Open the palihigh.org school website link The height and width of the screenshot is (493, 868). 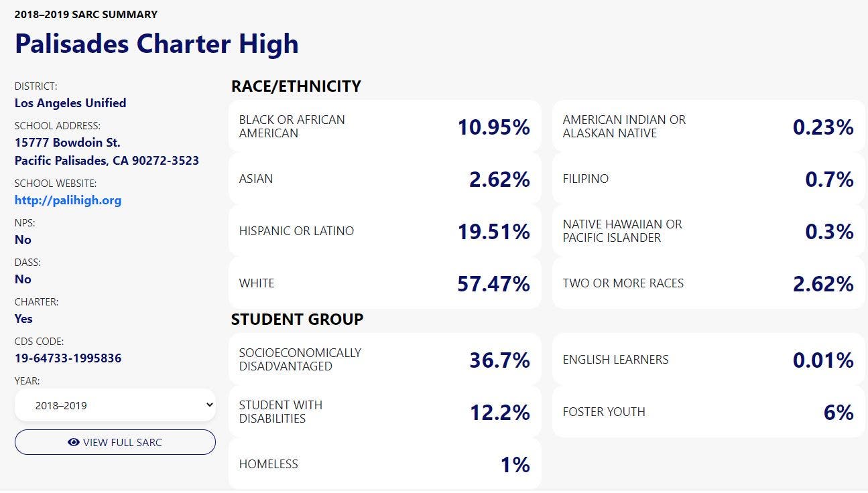(68, 200)
